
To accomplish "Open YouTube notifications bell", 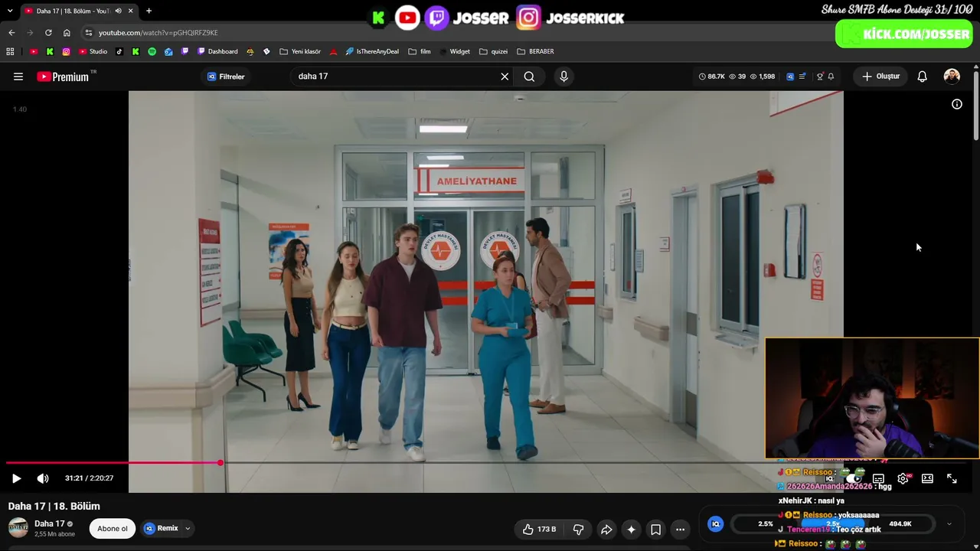I will [922, 77].
